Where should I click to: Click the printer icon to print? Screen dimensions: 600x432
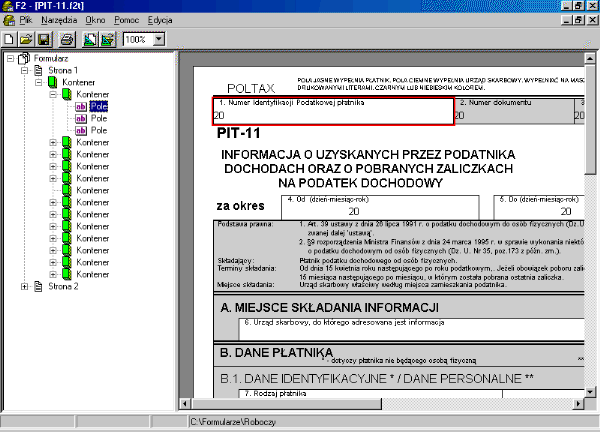pyautogui.click(x=67, y=39)
